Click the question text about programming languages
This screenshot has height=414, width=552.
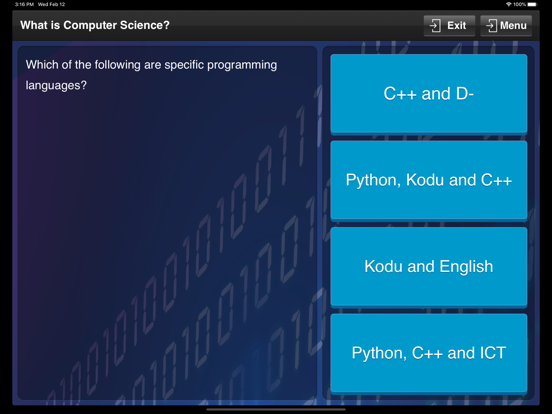click(151, 75)
